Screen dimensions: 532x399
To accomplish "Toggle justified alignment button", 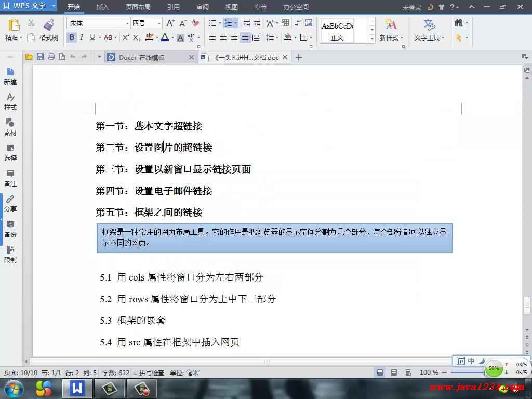I will [x=245, y=37].
